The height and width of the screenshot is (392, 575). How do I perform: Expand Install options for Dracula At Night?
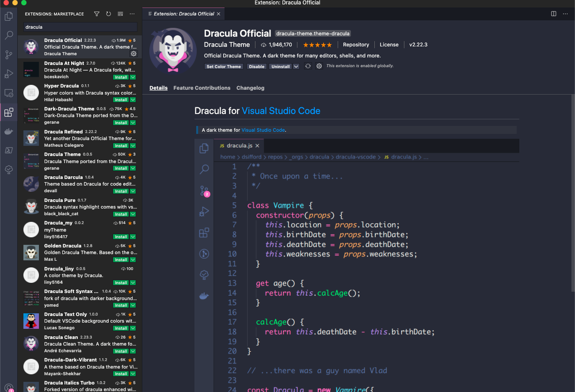point(133,77)
